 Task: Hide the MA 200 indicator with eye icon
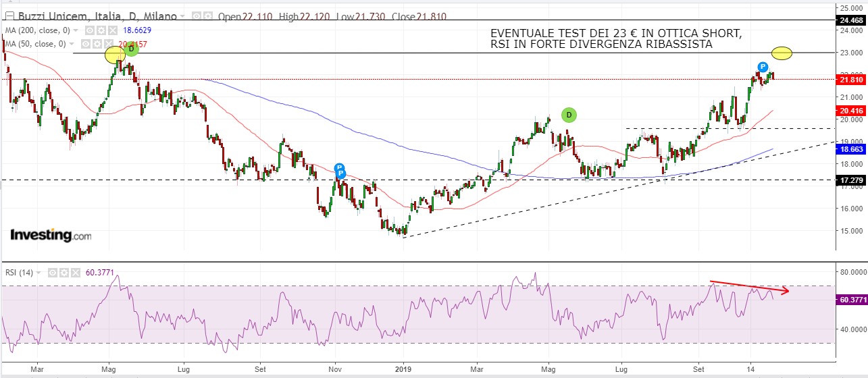(90, 30)
